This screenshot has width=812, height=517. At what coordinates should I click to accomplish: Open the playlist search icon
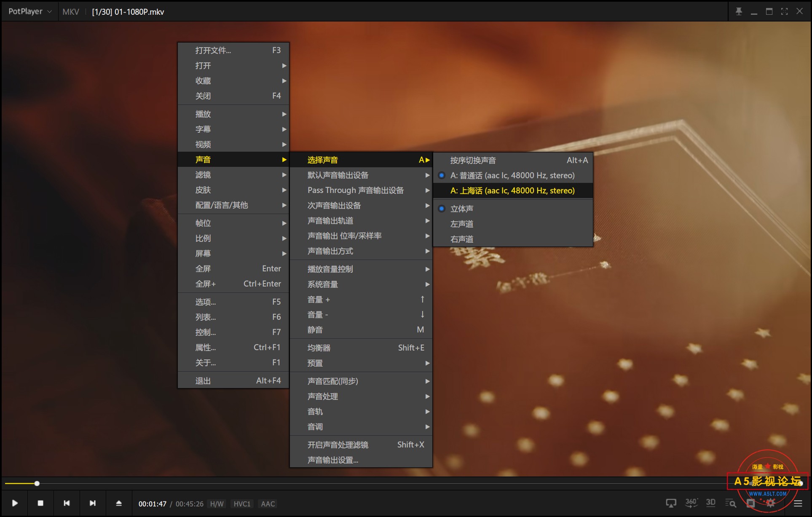(731, 503)
